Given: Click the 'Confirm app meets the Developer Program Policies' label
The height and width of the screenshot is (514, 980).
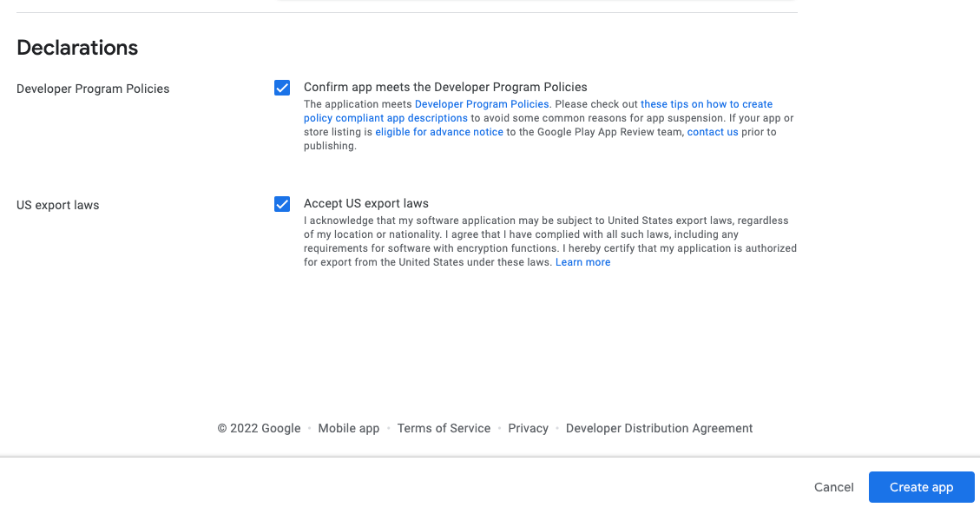Looking at the screenshot, I should (445, 87).
